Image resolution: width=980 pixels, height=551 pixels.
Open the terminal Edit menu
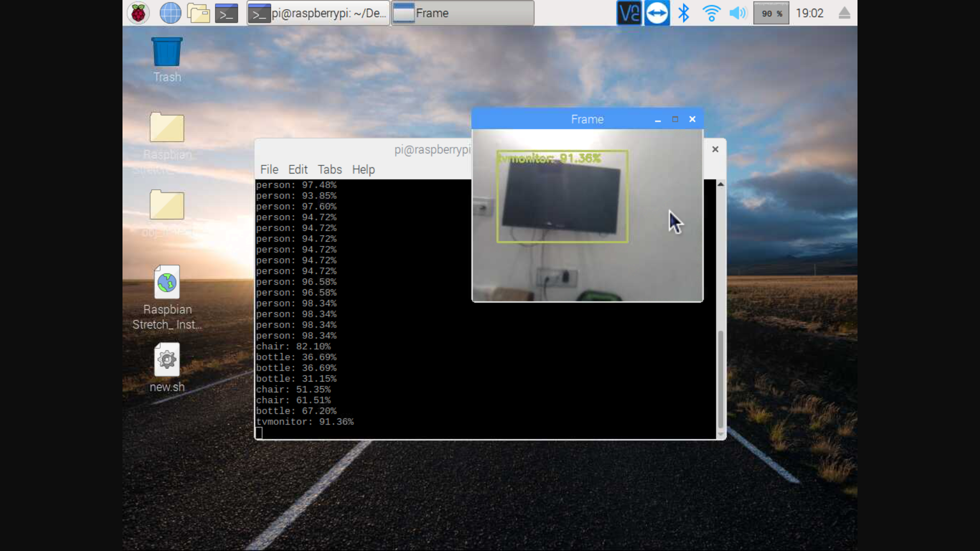298,169
